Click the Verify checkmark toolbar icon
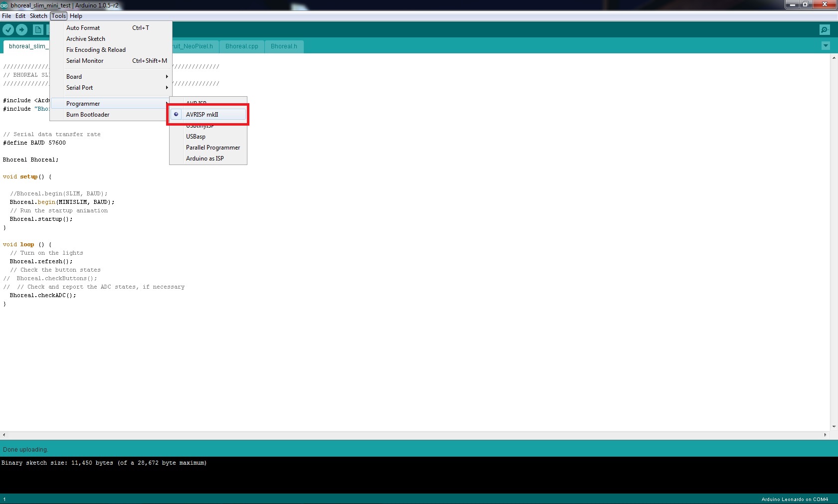Screen dimensions: 838x504 point(8,30)
